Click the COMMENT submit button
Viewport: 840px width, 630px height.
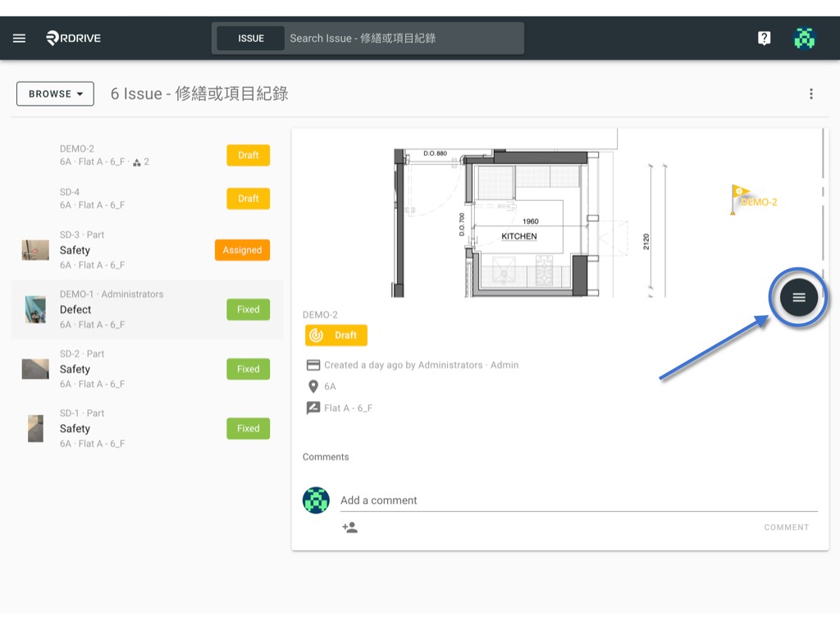787,527
